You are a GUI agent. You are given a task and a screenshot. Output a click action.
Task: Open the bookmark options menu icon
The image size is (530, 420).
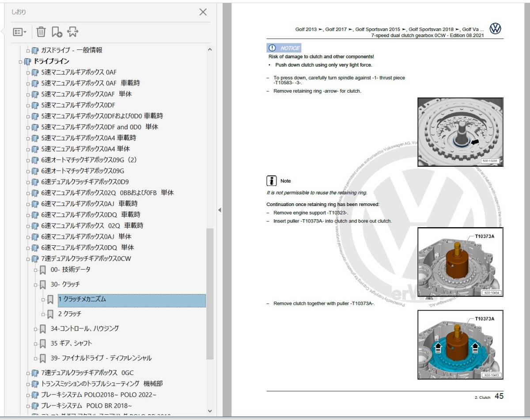(19, 32)
